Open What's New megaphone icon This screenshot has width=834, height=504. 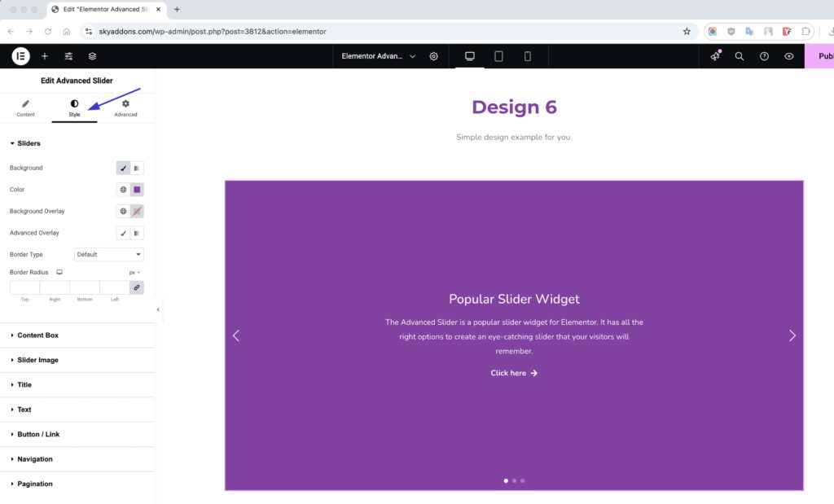click(x=715, y=56)
